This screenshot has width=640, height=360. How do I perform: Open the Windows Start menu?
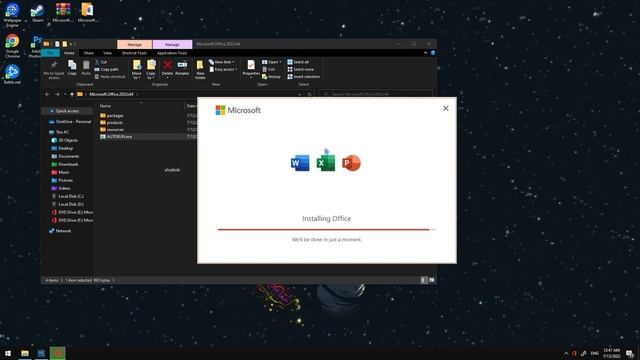pyautogui.click(x=8, y=353)
